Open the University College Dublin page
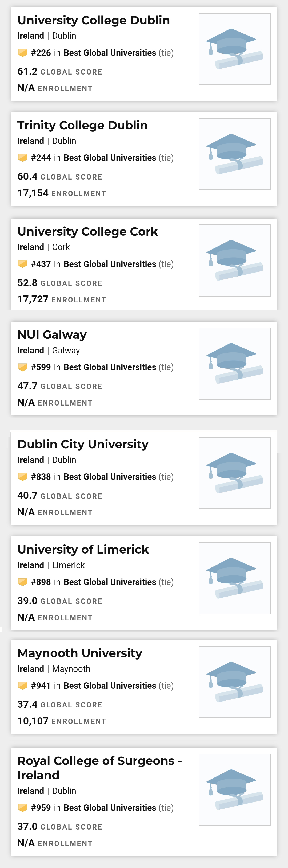The height and width of the screenshot is (868, 288). 93,20
